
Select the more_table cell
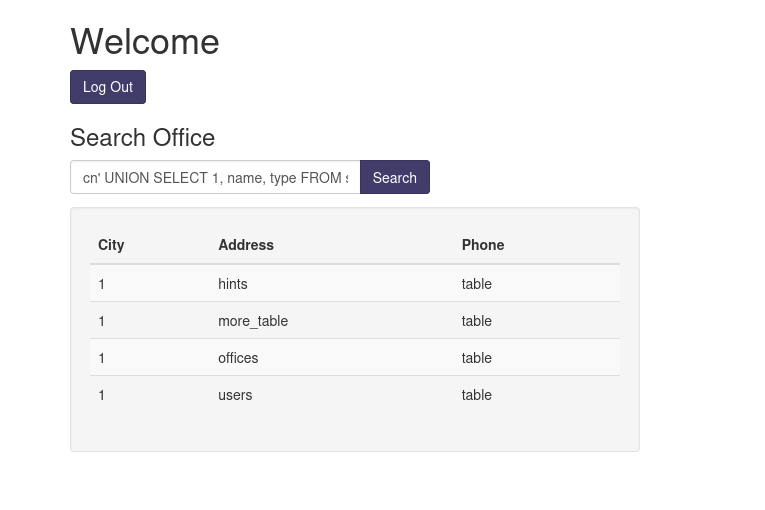click(253, 321)
